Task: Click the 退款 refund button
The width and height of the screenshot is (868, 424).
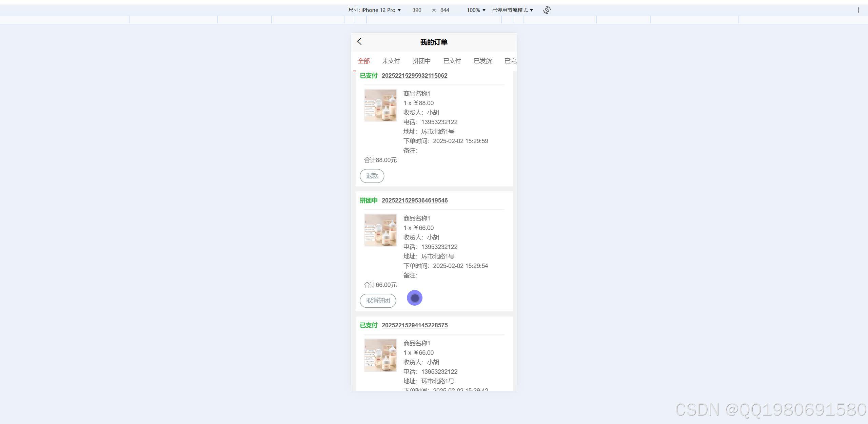Action: [372, 176]
